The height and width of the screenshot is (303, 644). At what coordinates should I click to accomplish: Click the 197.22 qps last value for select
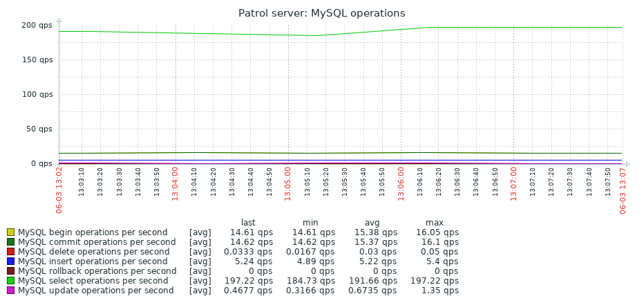tap(248, 281)
